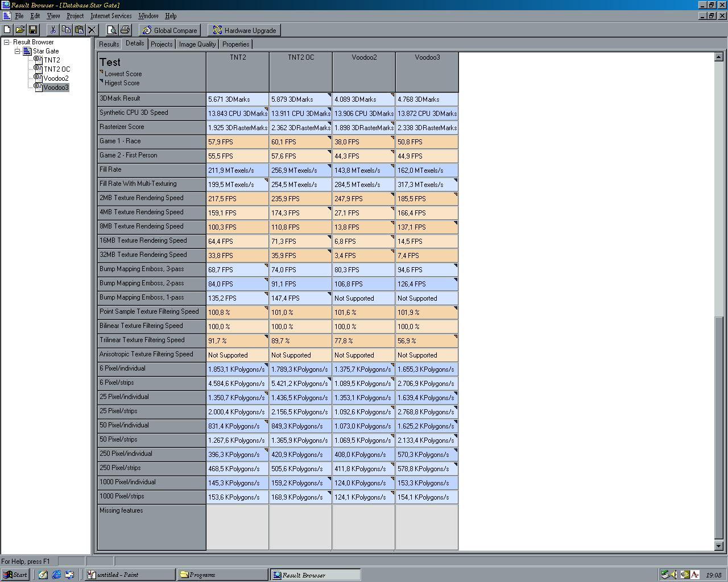Viewport: 728px width, 582px height.
Task: Click the Fill Rate With Multi-Texturing label
Action: 152,184
